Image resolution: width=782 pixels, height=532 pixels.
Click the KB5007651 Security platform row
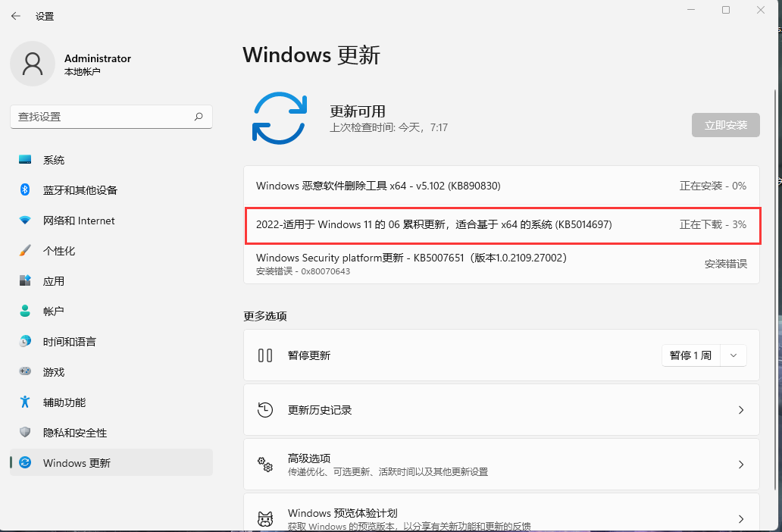501,264
